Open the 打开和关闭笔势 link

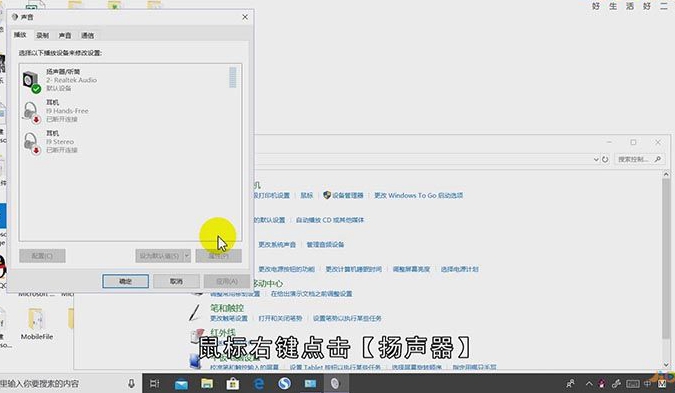[280, 319]
